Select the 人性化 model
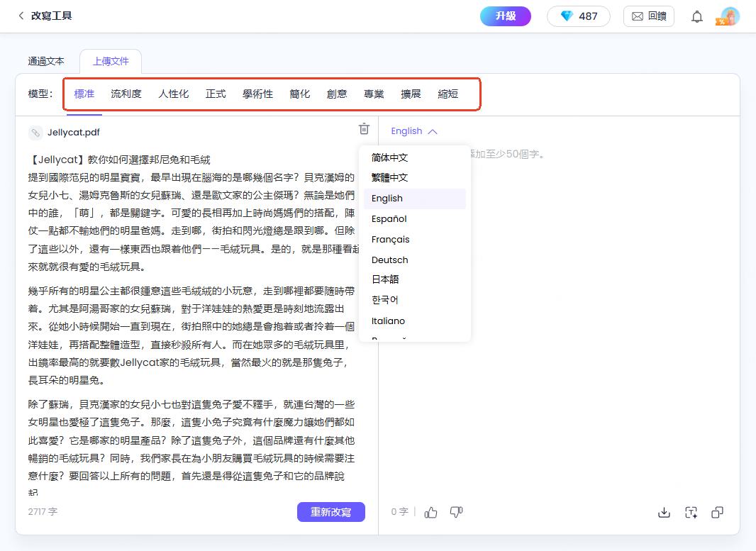The width and height of the screenshot is (756, 551). (x=174, y=94)
